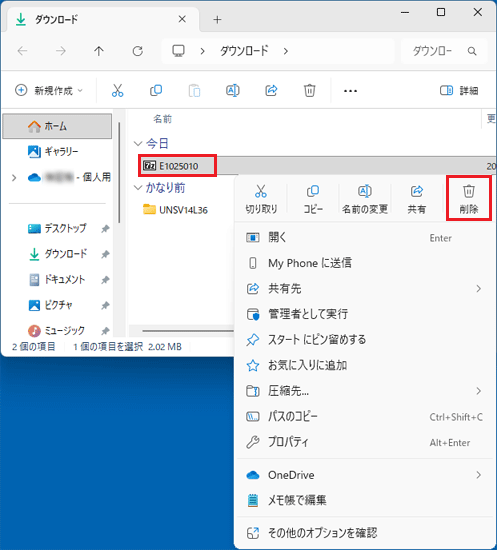Choose プロパティ from context menu

[365, 442]
